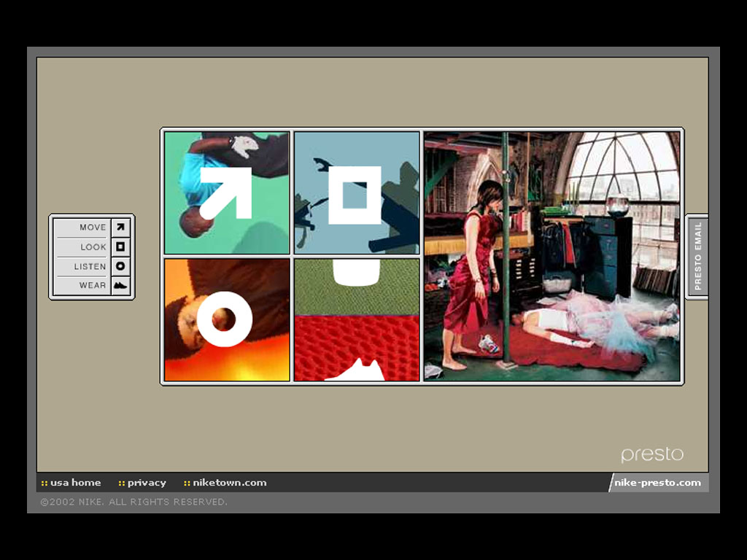The height and width of the screenshot is (560, 747).
Task: Open the red and green tile with shoe
Action: tap(357, 319)
